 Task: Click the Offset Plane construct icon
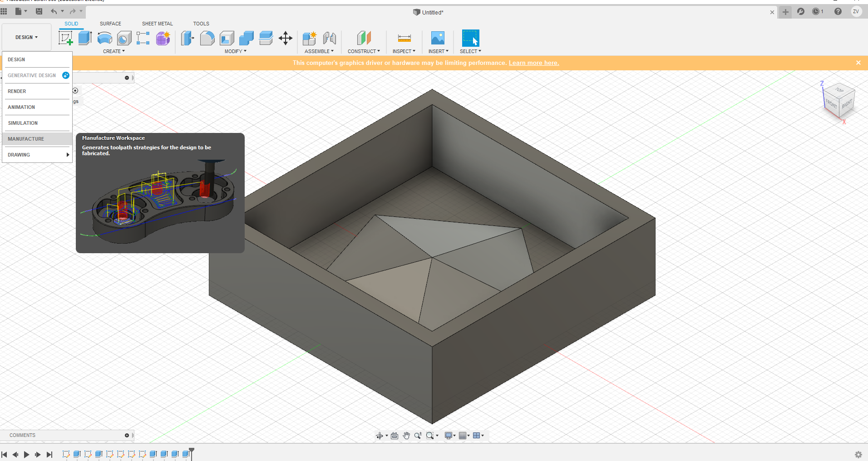pyautogui.click(x=364, y=38)
